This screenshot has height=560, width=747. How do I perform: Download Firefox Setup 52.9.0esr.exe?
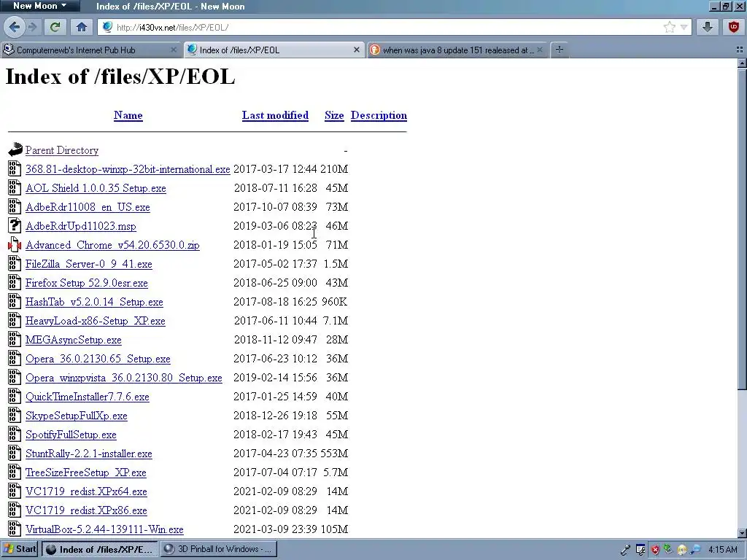tap(87, 283)
